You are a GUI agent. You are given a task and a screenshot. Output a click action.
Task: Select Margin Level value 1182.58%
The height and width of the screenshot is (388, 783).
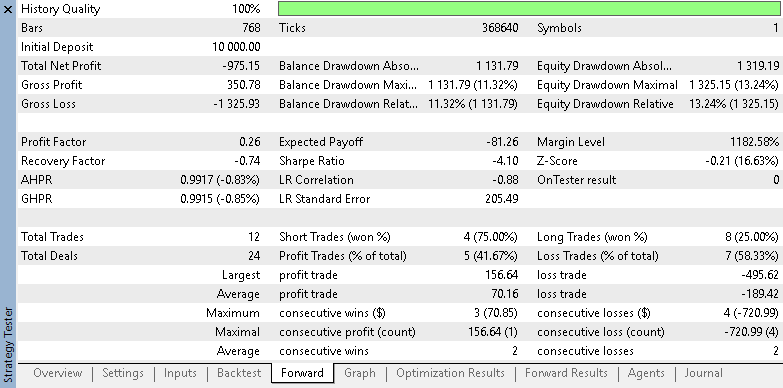tap(754, 142)
